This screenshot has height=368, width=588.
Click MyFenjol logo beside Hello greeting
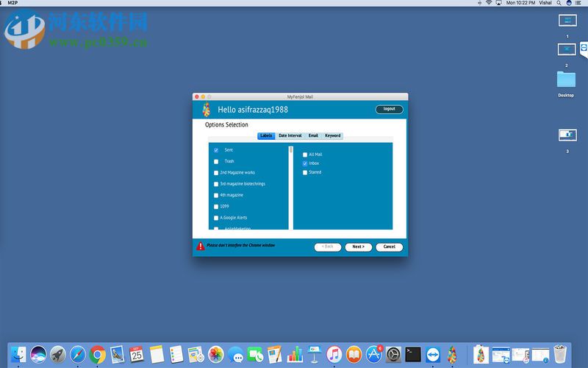pos(207,110)
